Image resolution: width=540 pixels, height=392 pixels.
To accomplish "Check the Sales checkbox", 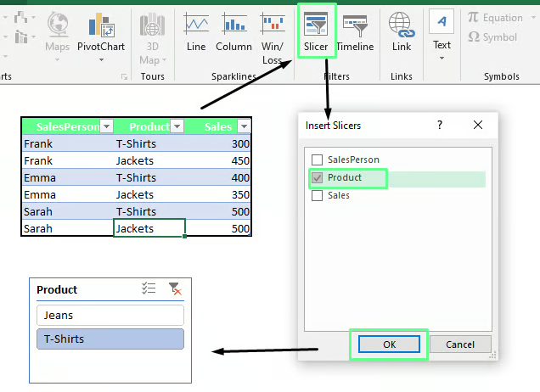I will [x=318, y=196].
